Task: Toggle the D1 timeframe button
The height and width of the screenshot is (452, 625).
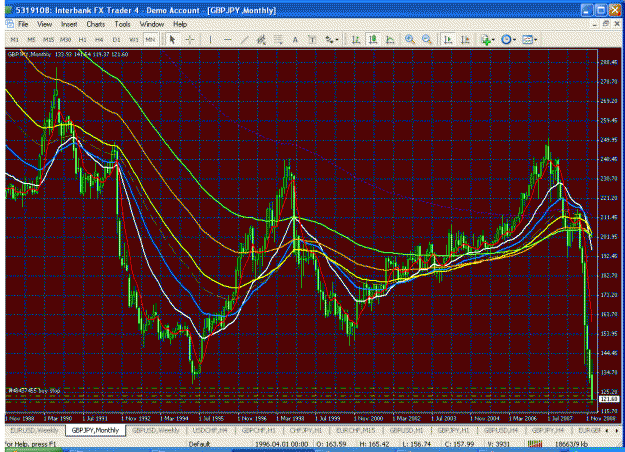Action: (116, 39)
